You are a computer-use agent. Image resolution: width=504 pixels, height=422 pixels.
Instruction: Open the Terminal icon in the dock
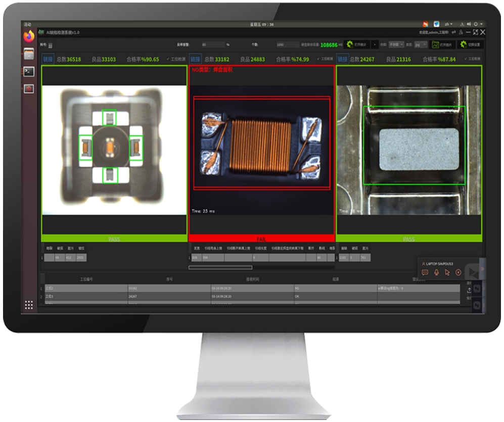pos(29,71)
